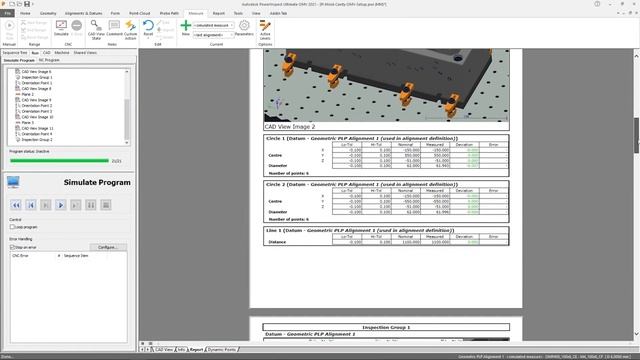Open the Tools ribbon tab
Screen dimensions: 640x360
click(238, 13)
